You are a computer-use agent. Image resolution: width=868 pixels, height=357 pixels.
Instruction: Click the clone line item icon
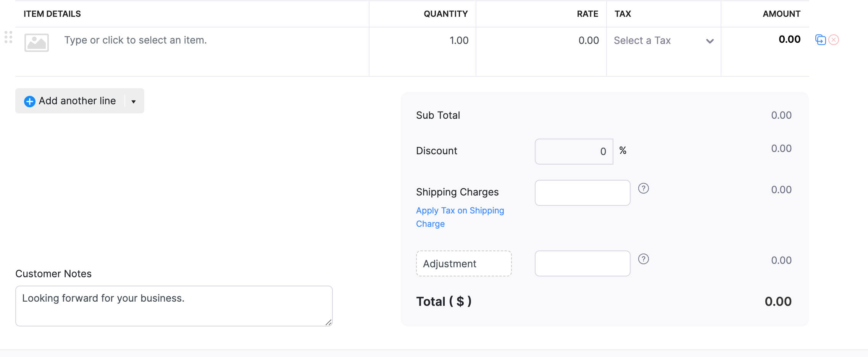pyautogui.click(x=820, y=40)
